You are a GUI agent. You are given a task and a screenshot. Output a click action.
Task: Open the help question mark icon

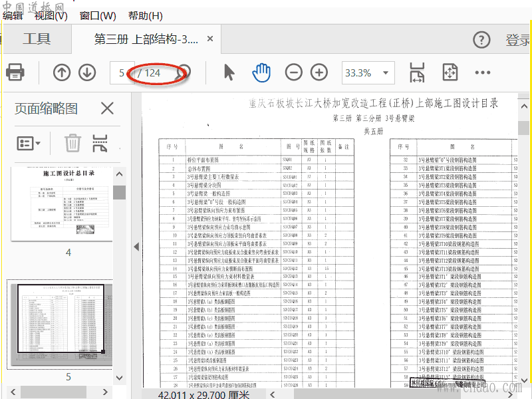(481, 40)
